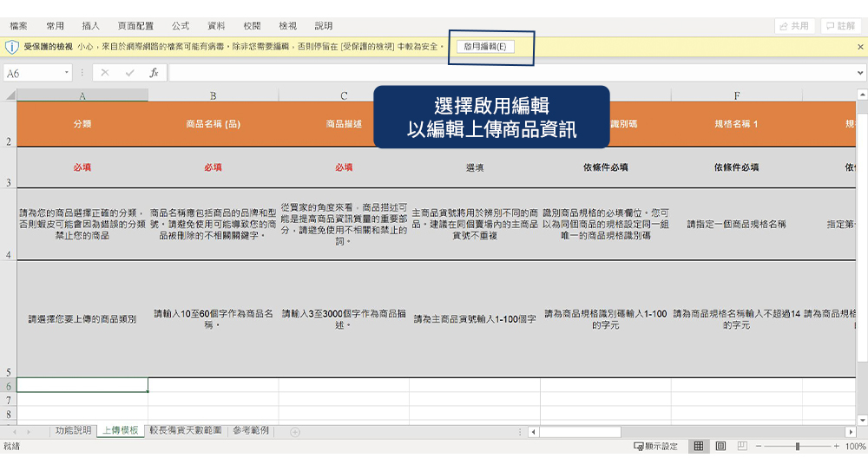This screenshot has width=868, height=471.
Task: Click cell 請輸入10至60個字作為商品名稱
Action: pos(214,319)
